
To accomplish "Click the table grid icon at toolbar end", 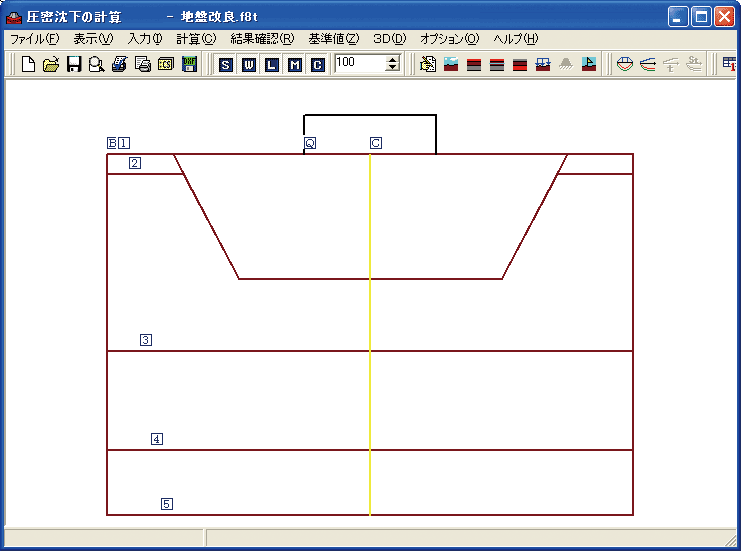I will coord(729,64).
